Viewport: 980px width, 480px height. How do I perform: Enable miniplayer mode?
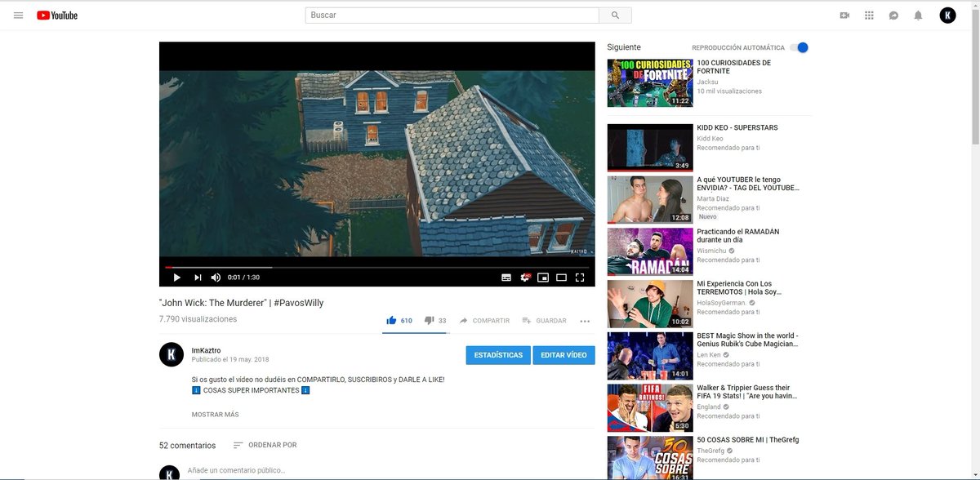coord(543,278)
